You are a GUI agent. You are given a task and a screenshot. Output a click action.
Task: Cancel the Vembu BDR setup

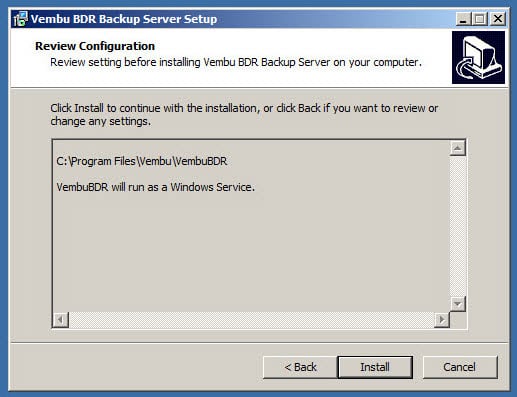click(x=460, y=367)
